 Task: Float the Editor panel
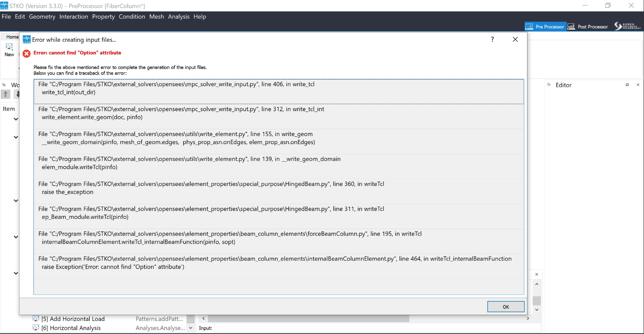coord(627,85)
